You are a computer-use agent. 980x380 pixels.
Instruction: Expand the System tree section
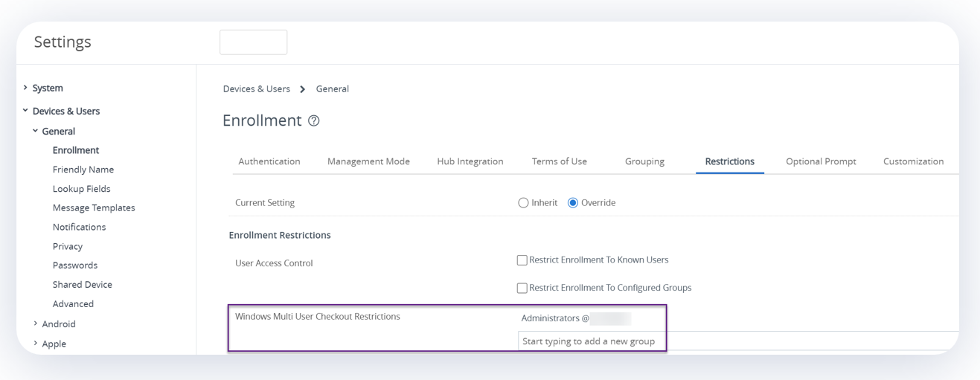click(x=25, y=88)
